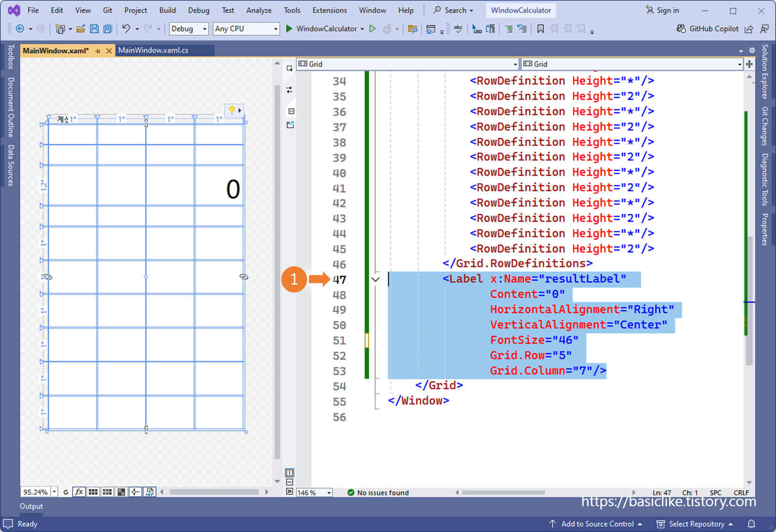Toggle show snap grid button

point(93,492)
